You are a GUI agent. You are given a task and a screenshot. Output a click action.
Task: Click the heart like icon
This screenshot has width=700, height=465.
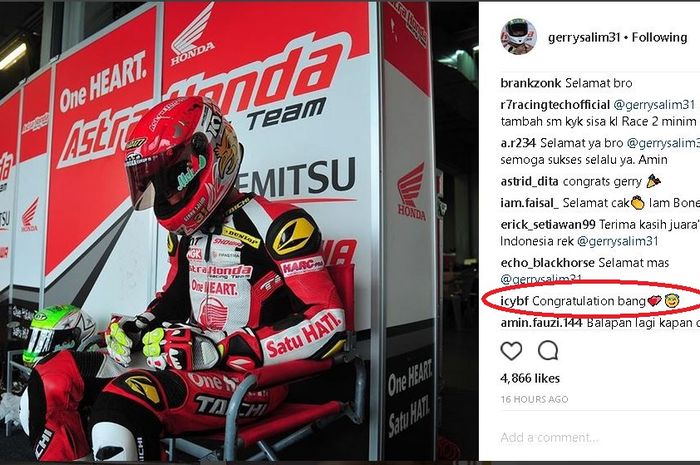511,351
